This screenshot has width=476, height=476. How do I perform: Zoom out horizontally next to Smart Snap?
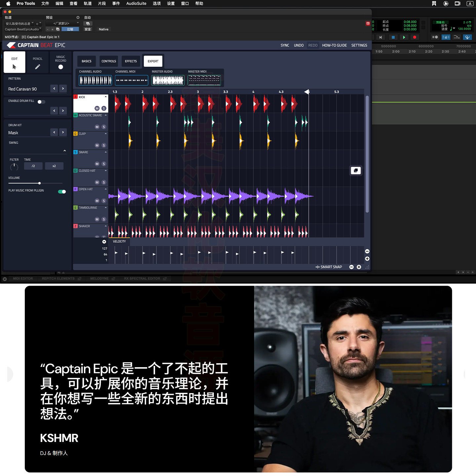tap(351, 267)
